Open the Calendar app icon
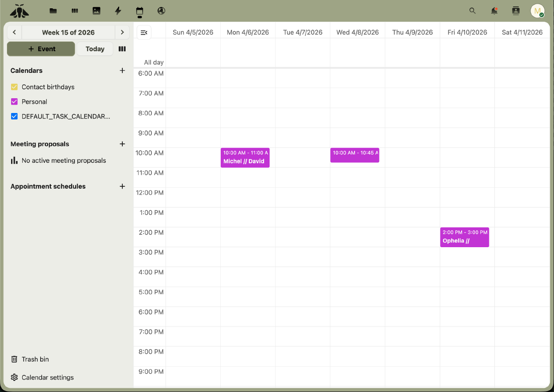Viewport: 554px width, 392px height. (139, 11)
